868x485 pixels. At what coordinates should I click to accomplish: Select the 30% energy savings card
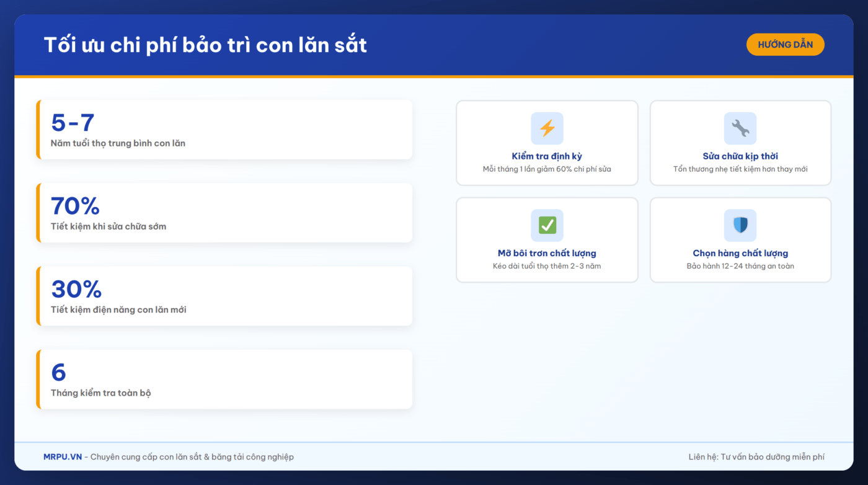pos(224,296)
